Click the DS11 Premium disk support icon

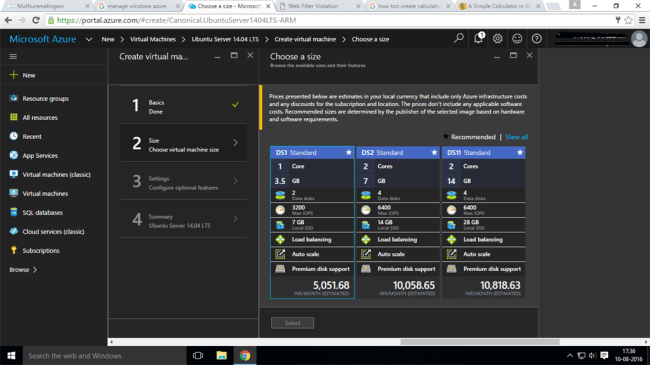[x=451, y=269]
